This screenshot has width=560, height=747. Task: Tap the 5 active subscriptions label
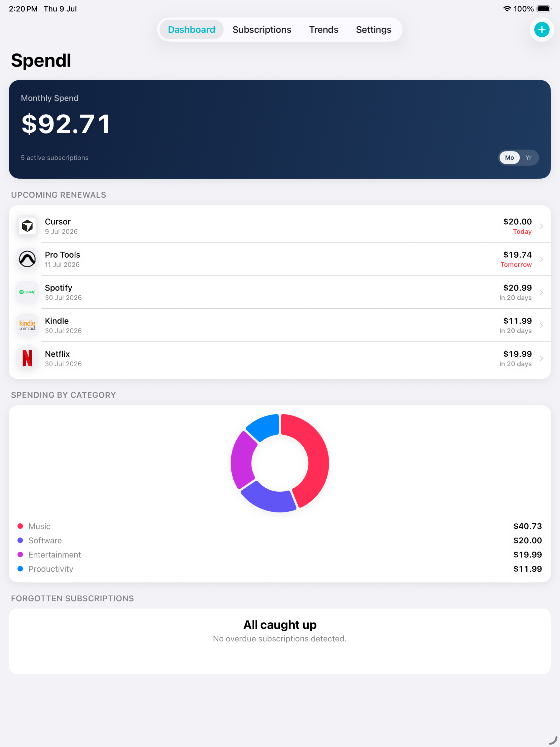55,158
